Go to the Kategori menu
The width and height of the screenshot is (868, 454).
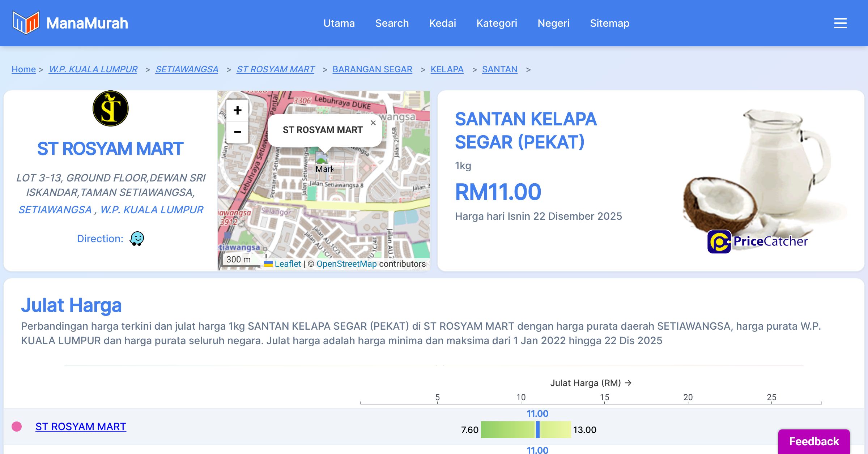pyautogui.click(x=497, y=23)
